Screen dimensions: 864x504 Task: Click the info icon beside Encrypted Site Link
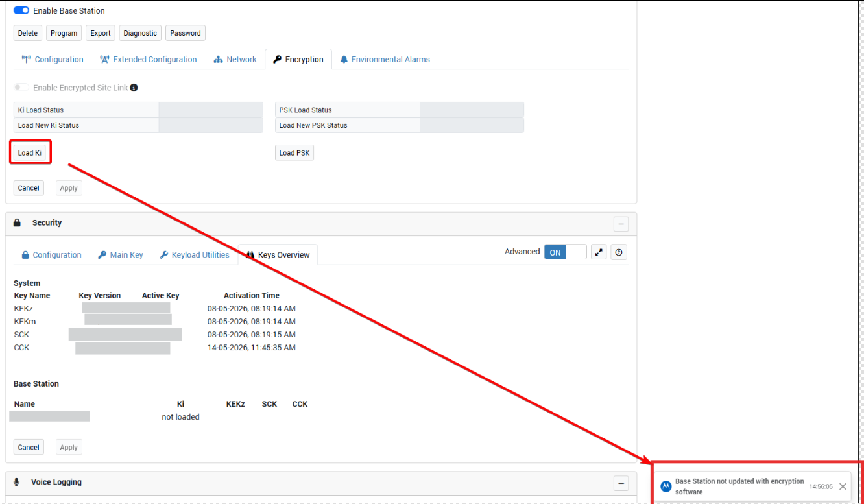134,88
